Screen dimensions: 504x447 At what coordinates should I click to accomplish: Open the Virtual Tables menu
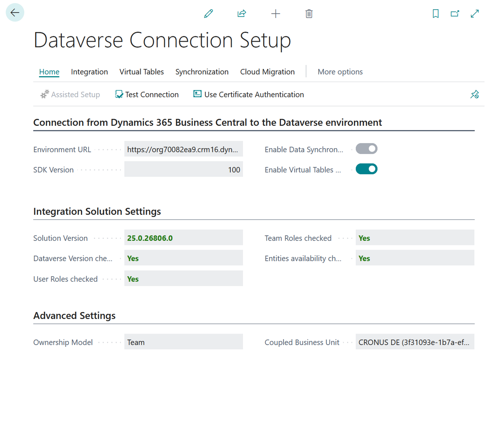tap(141, 72)
